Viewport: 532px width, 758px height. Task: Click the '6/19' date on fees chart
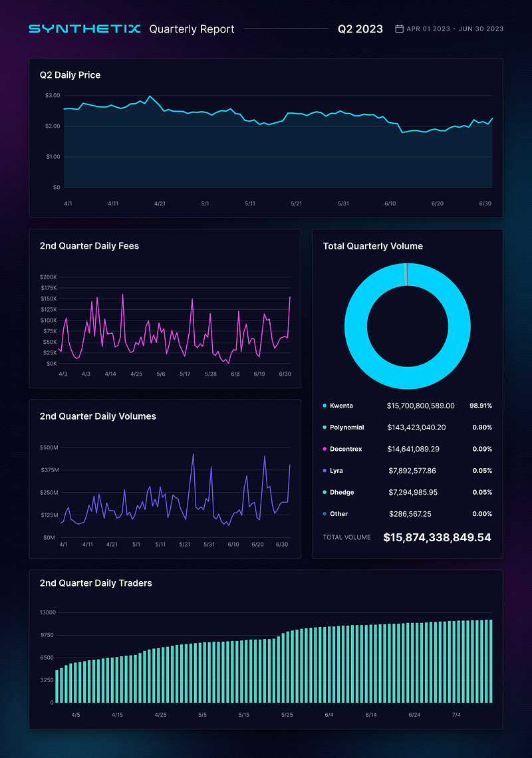259,374
